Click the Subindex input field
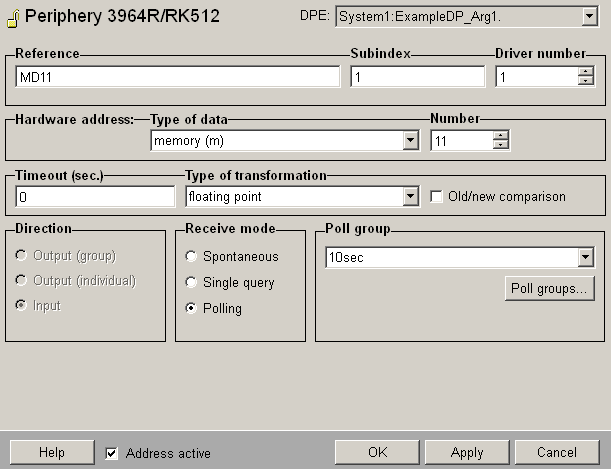This screenshot has height=469, width=611. point(417,77)
